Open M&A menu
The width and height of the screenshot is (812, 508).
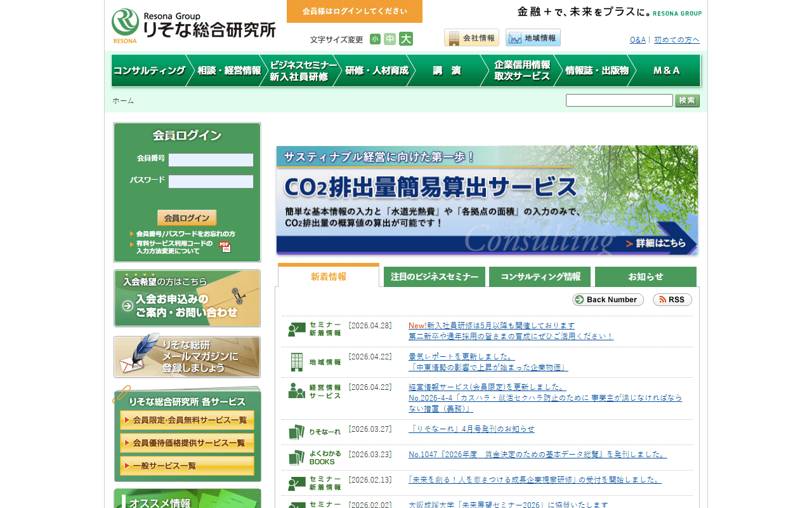point(666,70)
